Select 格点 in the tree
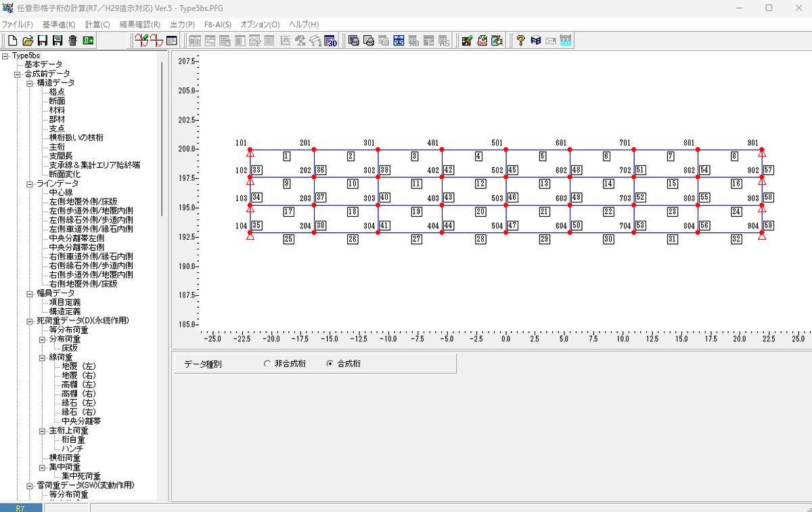Screen dimensions: 812x512 (57, 92)
